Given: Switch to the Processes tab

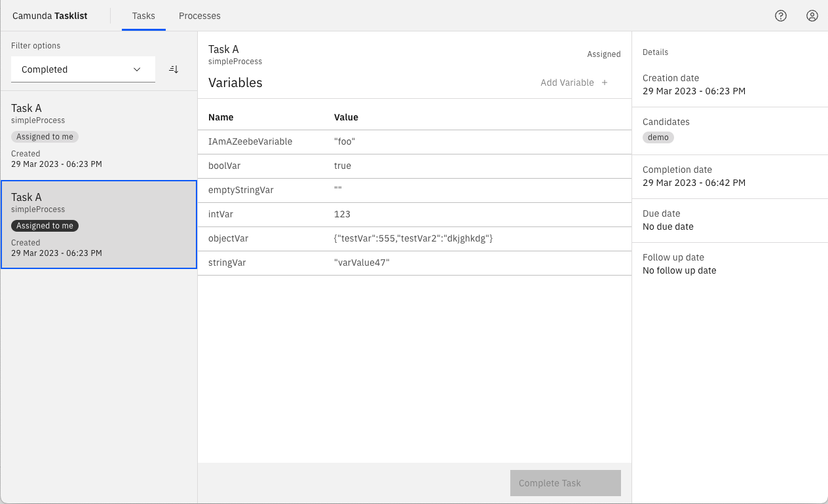Looking at the screenshot, I should pyautogui.click(x=199, y=16).
